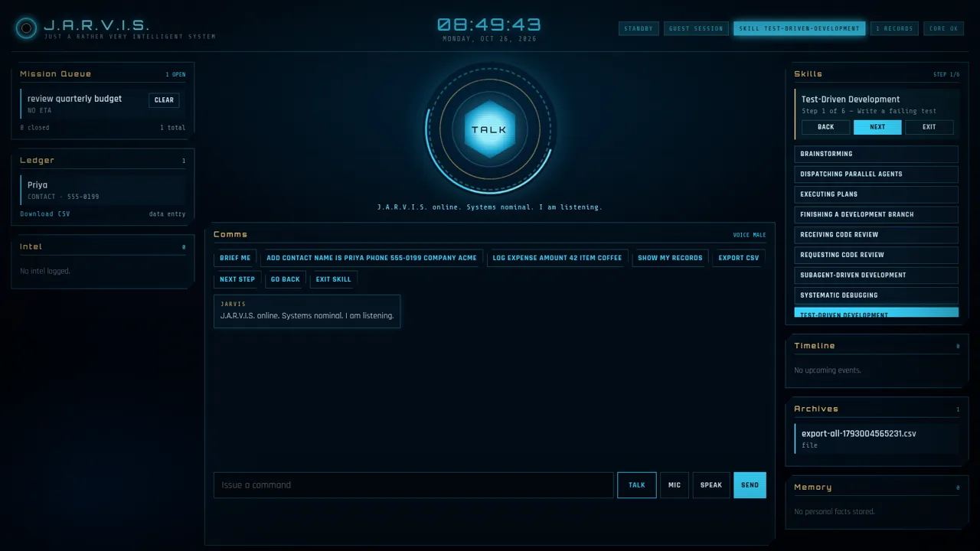Viewport: 980px width, 551px height.
Task: Click the SHOW MY RECORDS chip
Action: [670, 258]
